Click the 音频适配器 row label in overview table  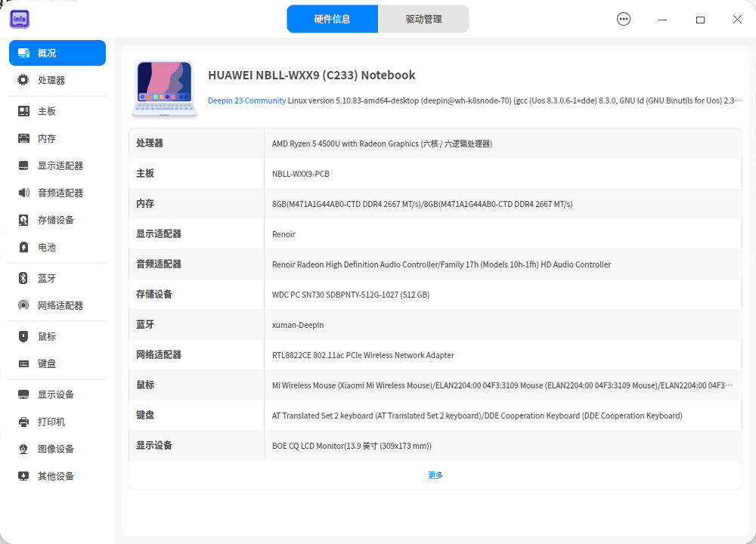(159, 264)
